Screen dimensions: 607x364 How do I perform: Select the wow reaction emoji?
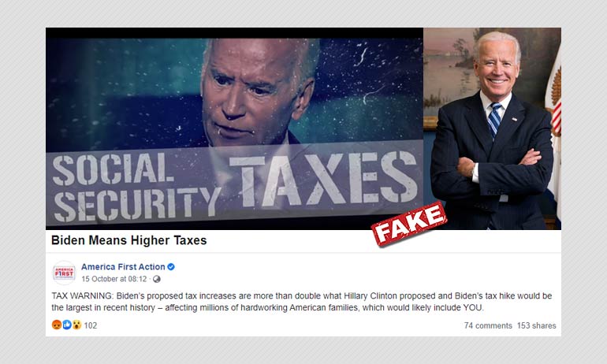(x=76, y=325)
